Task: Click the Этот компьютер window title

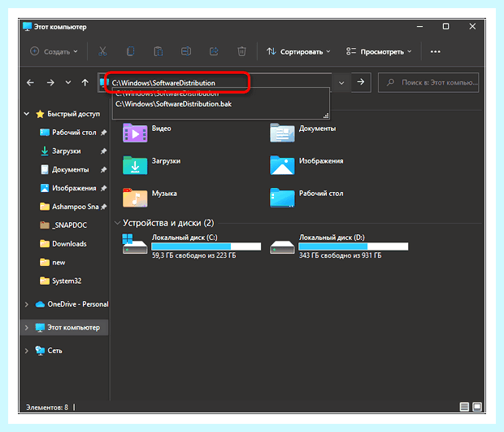Action: (60, 27)
